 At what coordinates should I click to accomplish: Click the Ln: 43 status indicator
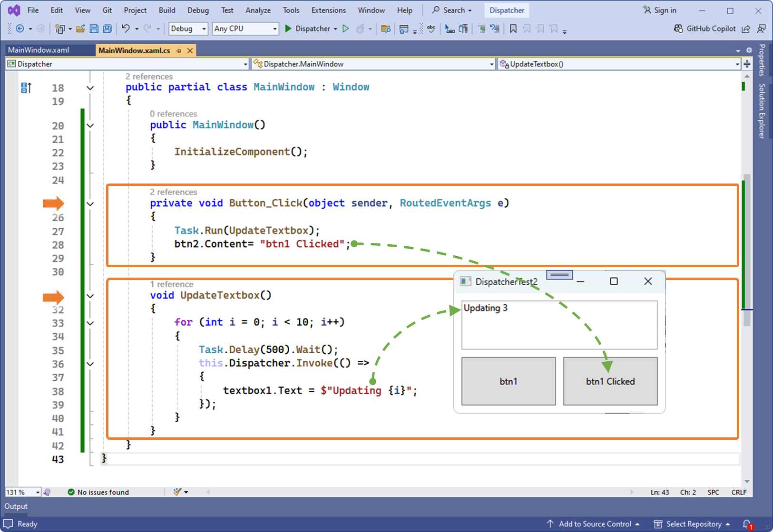coord(660,492)
